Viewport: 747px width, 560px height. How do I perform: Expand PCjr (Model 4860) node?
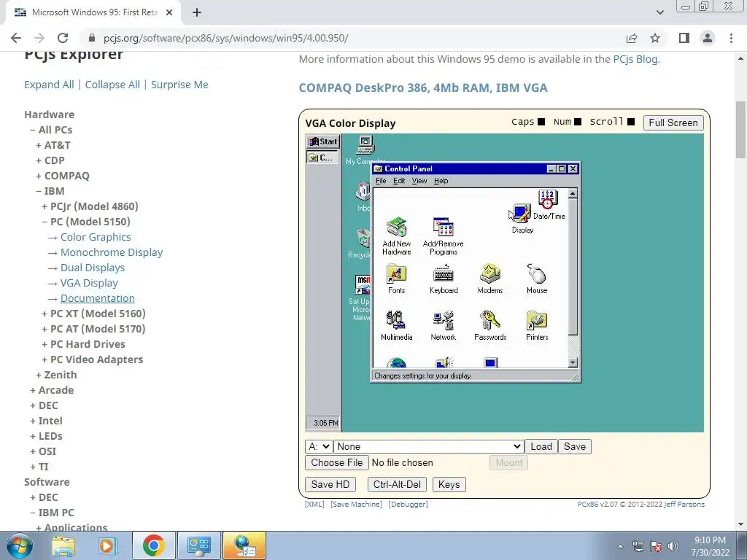pyautogui.click(x=90, y=206)
